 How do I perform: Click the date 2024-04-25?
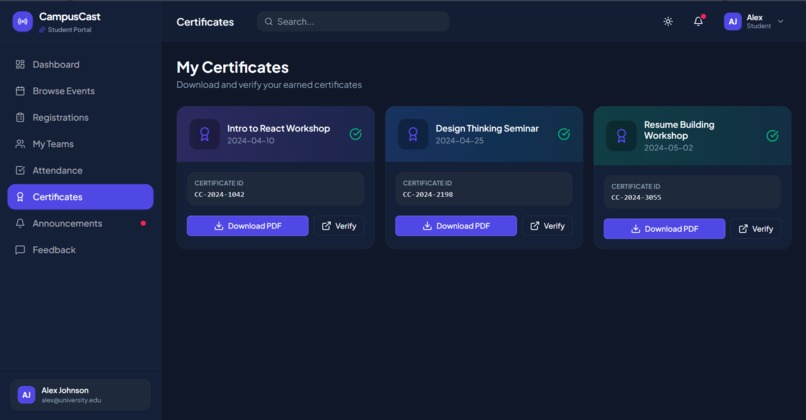460,140
